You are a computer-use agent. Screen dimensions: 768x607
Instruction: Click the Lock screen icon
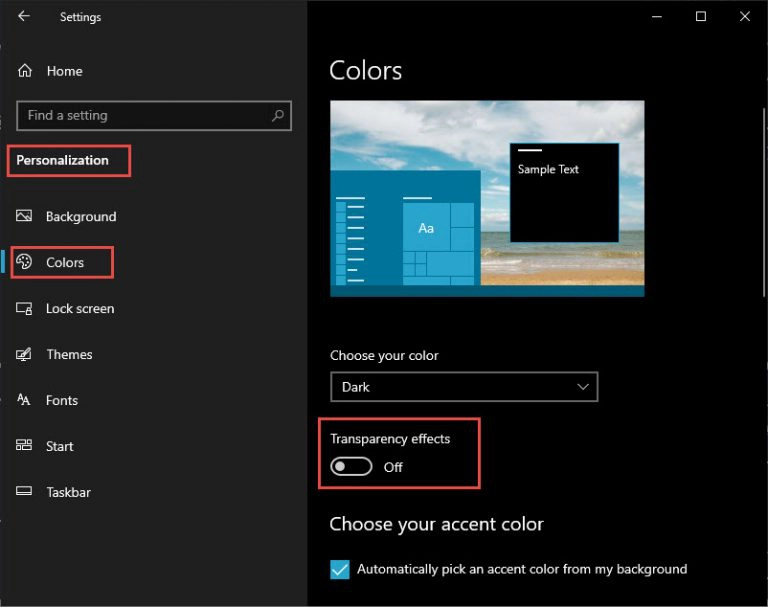[24, 309]
